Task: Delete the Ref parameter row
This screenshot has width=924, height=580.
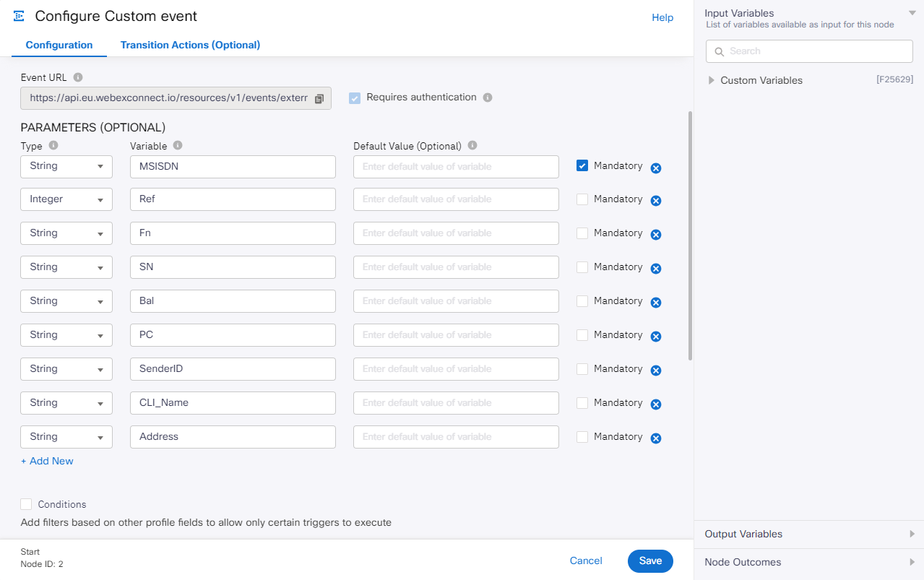Action: click(656, 201)
